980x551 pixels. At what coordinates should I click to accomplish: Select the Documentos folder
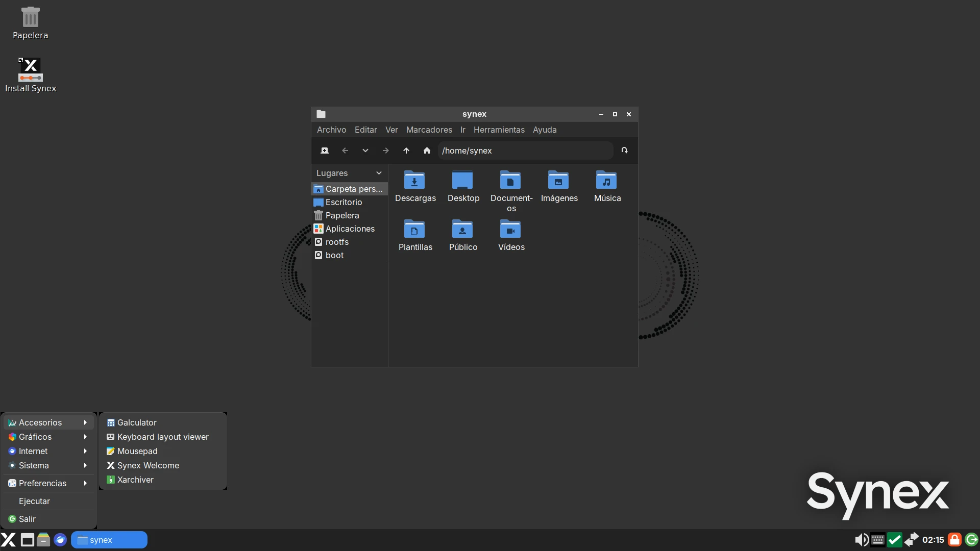511,191
